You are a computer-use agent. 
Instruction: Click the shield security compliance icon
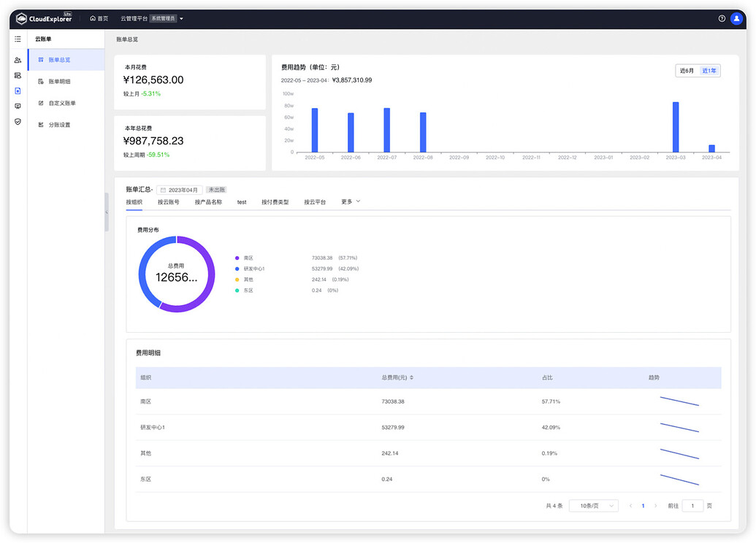click(x=18, y=121)
